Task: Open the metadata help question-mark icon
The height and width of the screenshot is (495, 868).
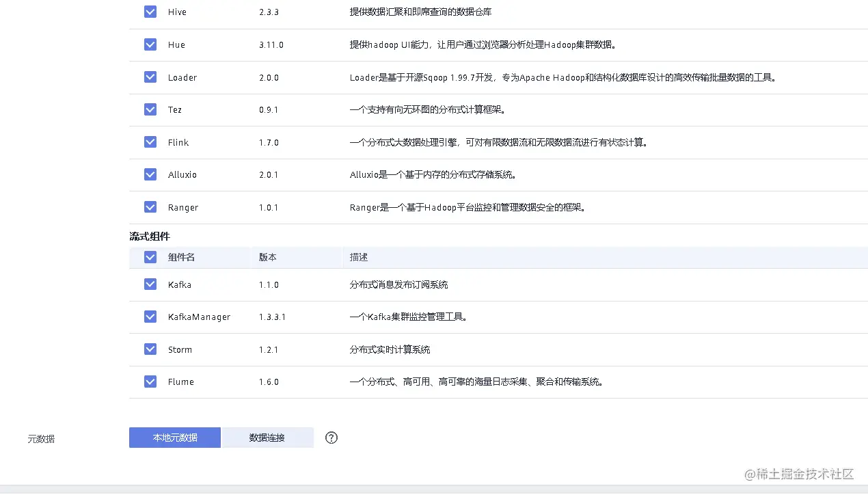Action: 331,438
